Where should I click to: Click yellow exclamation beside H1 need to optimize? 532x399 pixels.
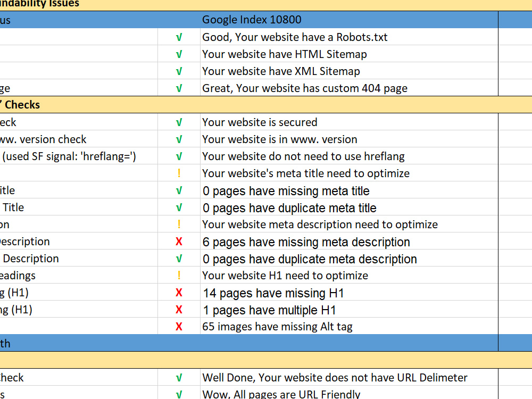[179, 276]
